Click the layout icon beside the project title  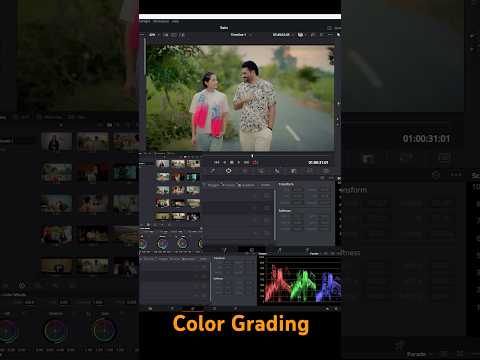(329, 28)
